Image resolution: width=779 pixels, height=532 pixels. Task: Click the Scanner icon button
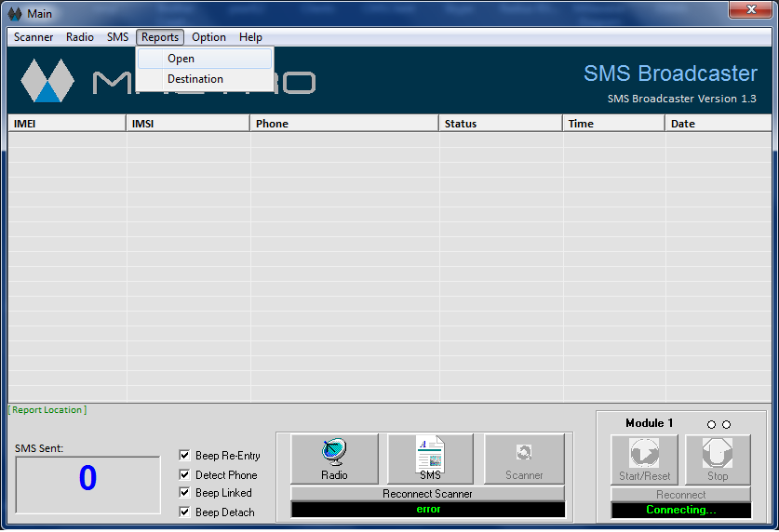pos(524,459)
